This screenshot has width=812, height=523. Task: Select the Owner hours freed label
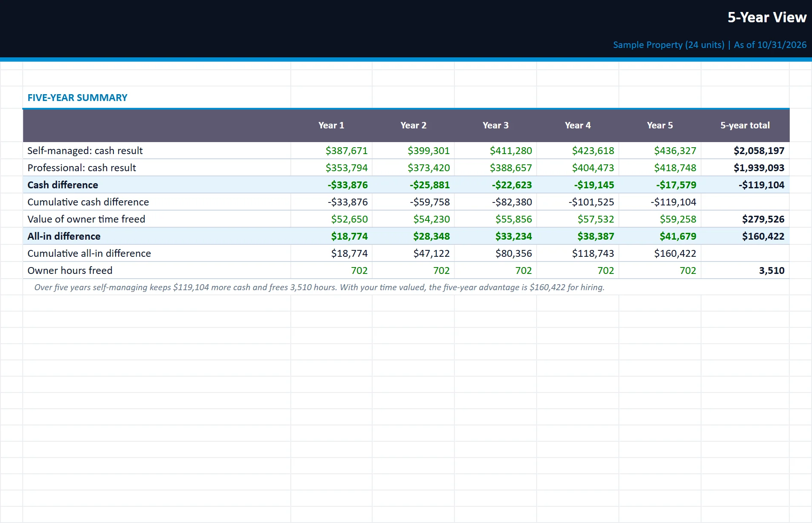pyautogui.click(x=70, y=270)
